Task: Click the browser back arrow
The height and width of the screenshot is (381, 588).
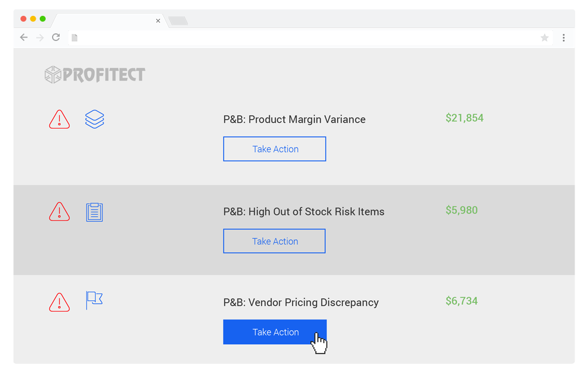Action: (24, 37)
